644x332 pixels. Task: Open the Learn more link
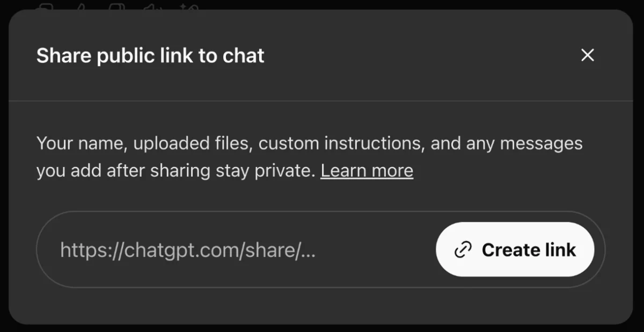pyautogui.click(x=367, y=171)
